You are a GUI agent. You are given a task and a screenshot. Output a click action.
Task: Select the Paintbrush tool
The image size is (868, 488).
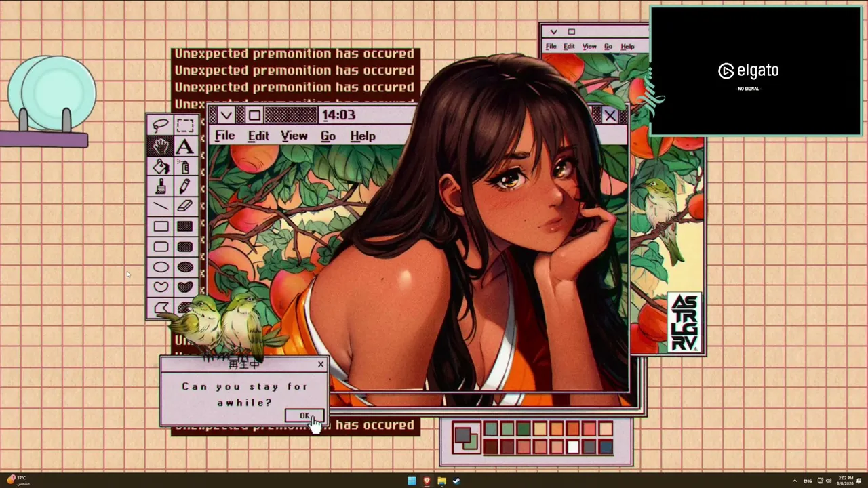pyautogui.click(x=161, y=186)
